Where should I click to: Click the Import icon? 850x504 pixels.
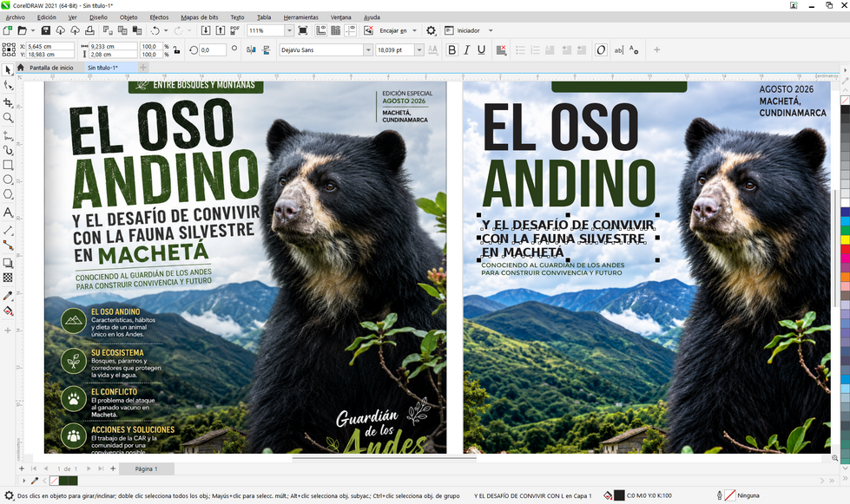206,31
